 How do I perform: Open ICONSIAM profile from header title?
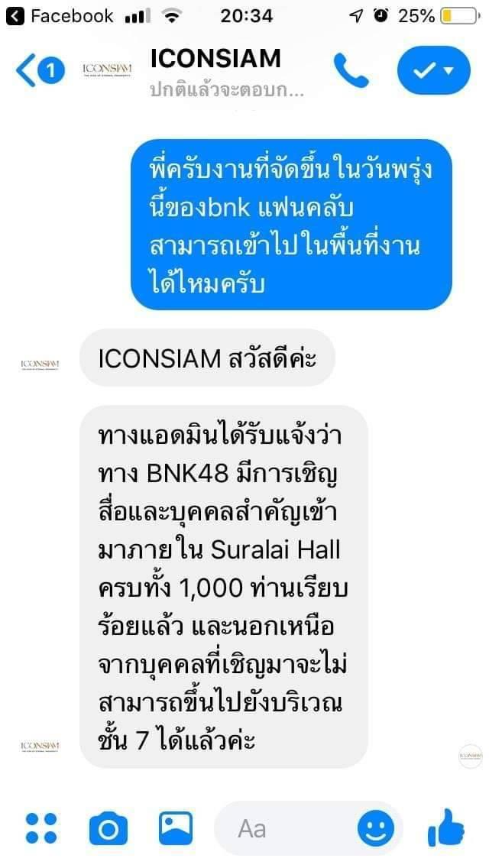(x=215, y=59)
